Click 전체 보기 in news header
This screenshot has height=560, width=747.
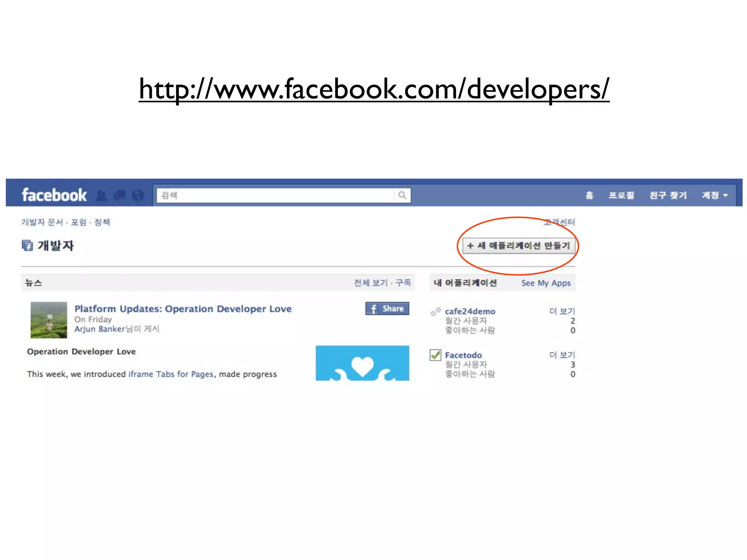click(371, 283)
